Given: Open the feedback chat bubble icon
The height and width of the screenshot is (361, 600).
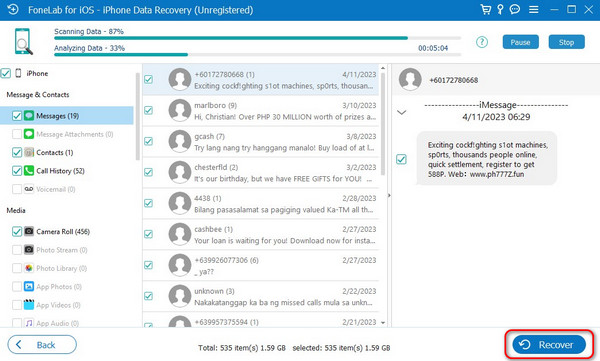Looking at the screenshot, I should pos(515,9).
